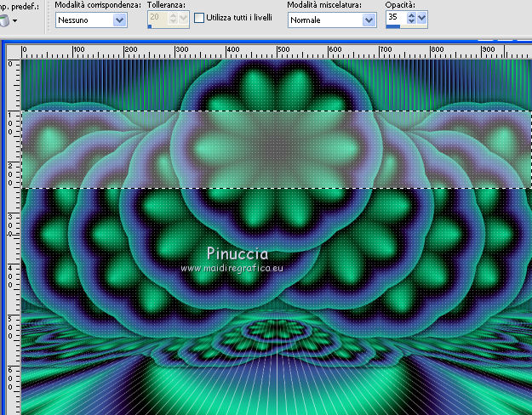Click the Opacità value field showing 35
This screenshot has width=532, height=415.
(395, 17)
